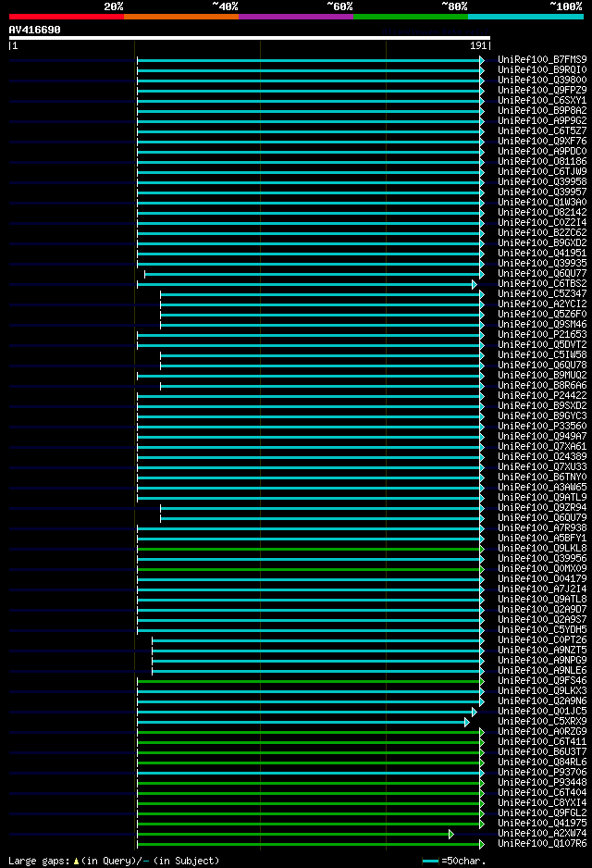592x868 pixels.
Task: Click the query end position 191 label
Action: (478, 46)
